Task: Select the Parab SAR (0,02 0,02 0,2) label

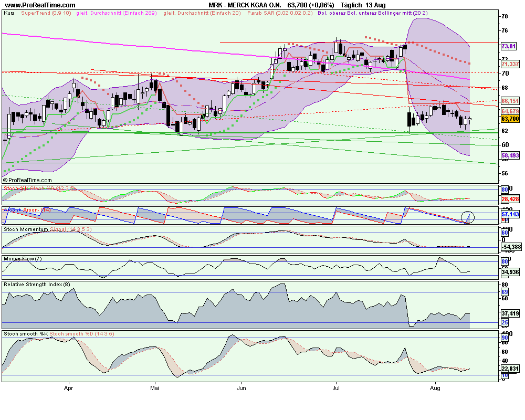Action: pos(280,13)
